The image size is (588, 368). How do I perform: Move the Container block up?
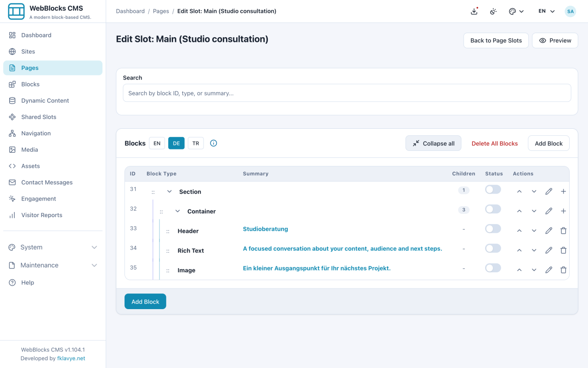pyautogui.click(x=519, y=211)
